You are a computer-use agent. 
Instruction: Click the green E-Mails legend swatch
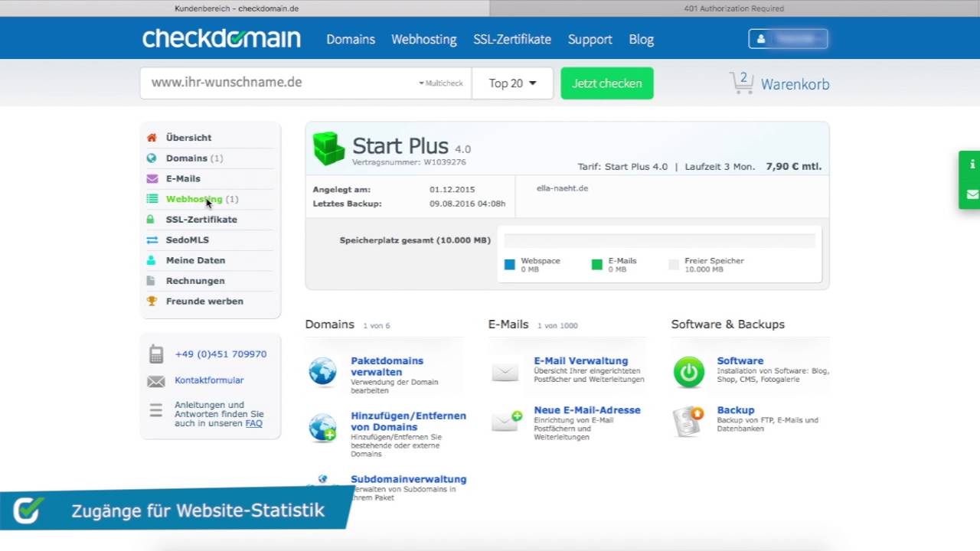coord(597,265)
